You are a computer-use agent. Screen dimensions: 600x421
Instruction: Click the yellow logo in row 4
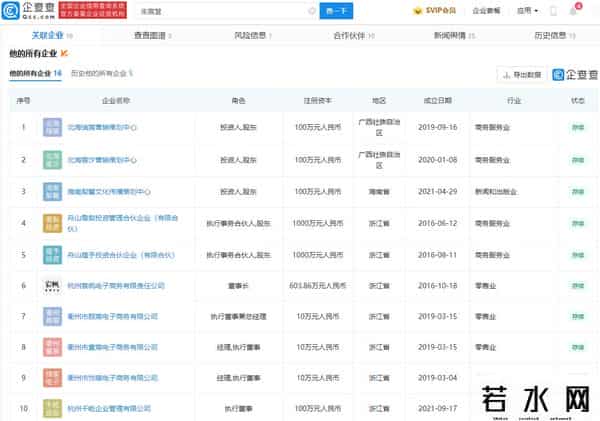[52, 223]
